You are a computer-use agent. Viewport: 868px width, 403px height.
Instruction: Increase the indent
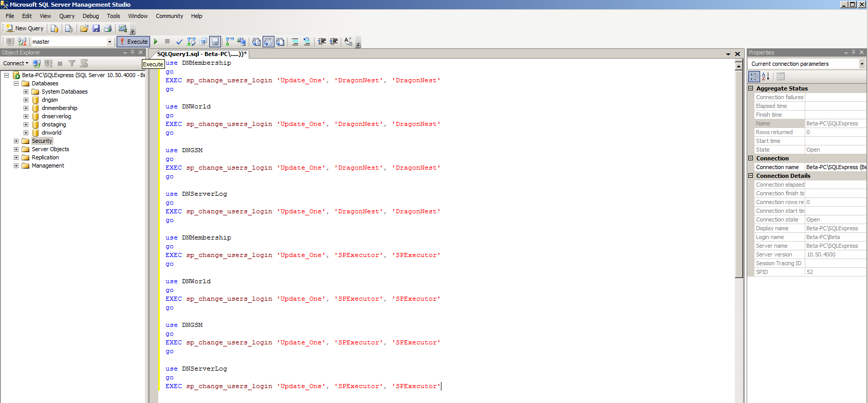[334, 42]
